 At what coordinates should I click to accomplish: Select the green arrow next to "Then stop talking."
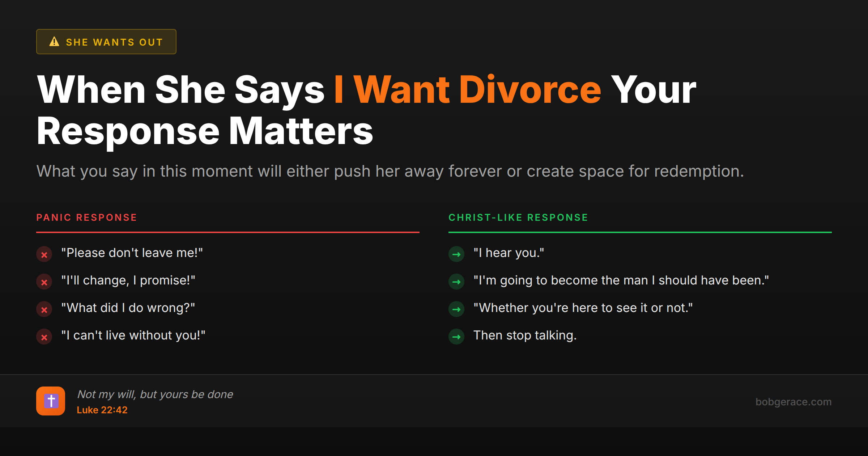[x=456, y=337]
